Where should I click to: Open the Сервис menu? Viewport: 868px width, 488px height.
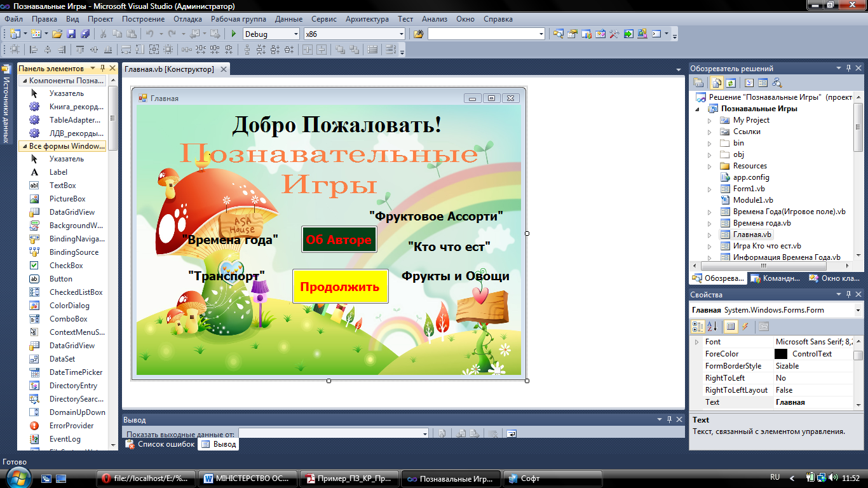[324, 19]
